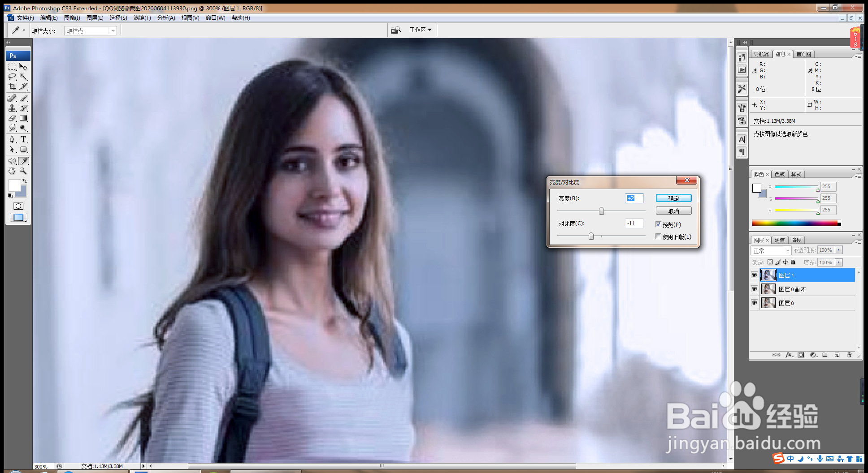Click the delete layer trash icon

[849, 355]
